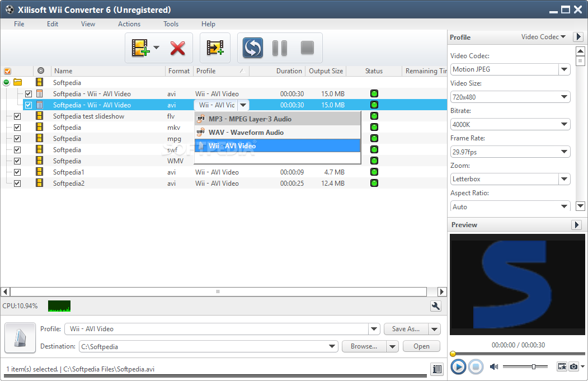Collapse the Softpedia group tree node

6,82
